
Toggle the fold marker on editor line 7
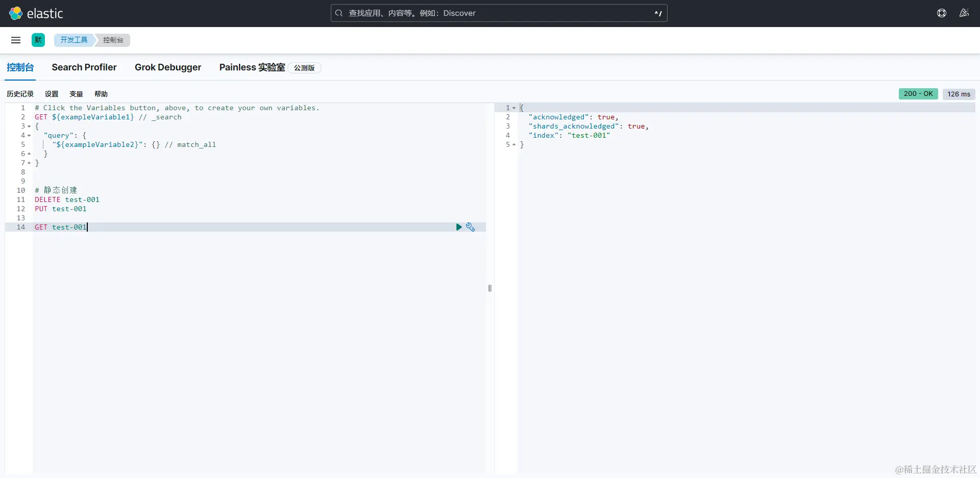pyautogui.click(x=29, y=163)
